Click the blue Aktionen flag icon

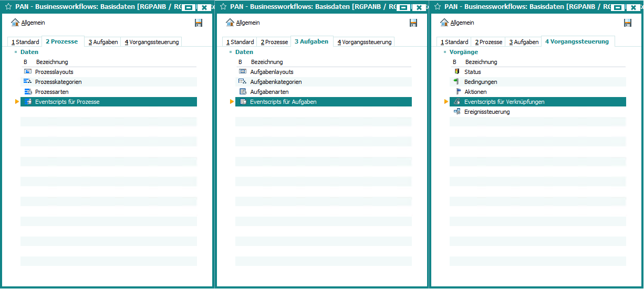457,92
